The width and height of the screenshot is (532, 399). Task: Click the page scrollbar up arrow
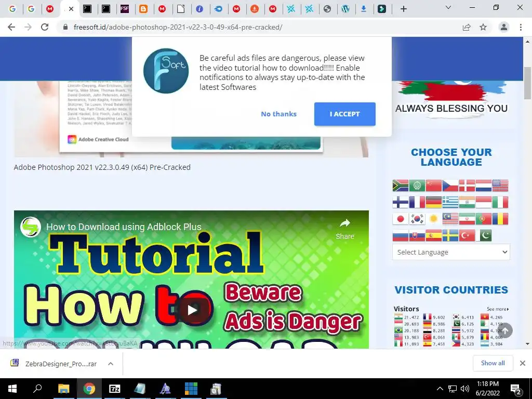(x=528, y=42)
